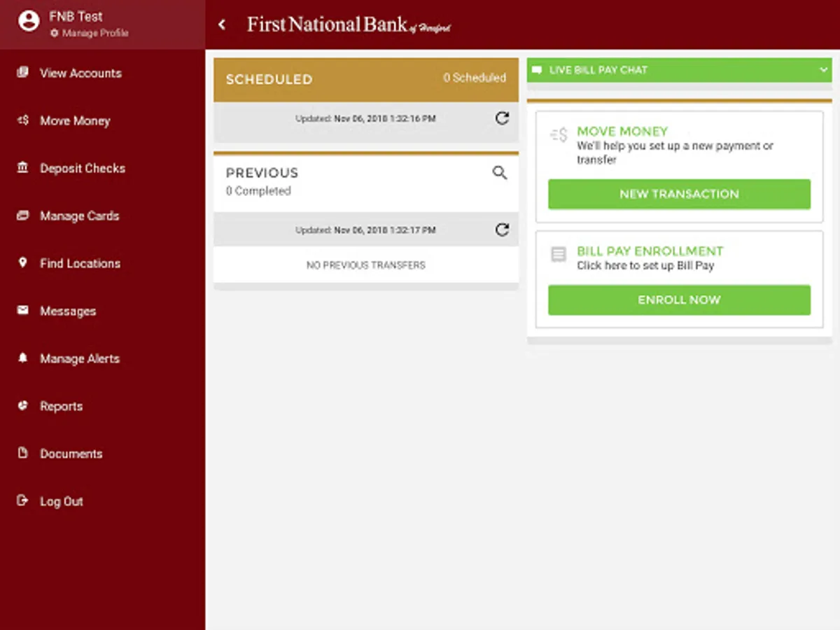The height and width of the screenshot is (630, 840).
Task: Click the '0 Scheduled' count text
Action: coord(474,78)
